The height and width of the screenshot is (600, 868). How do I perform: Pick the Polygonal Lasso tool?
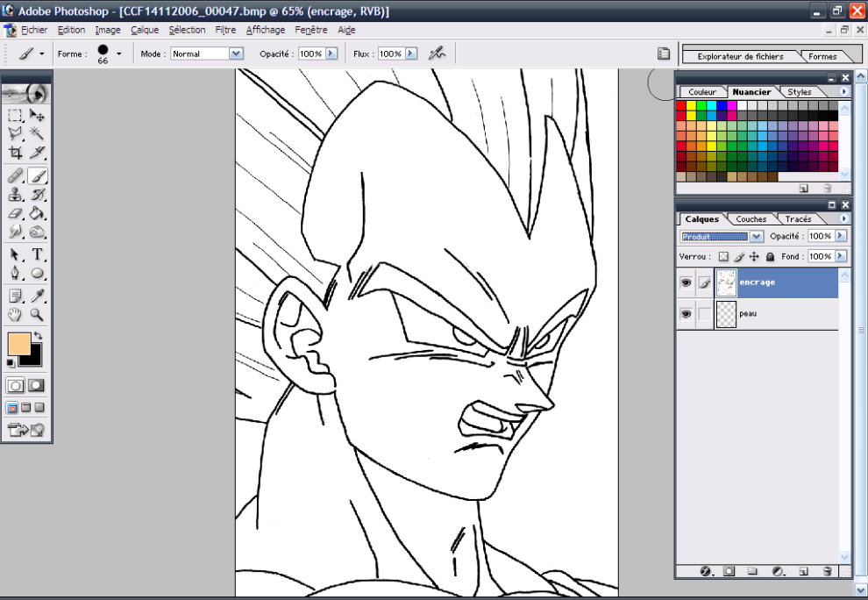click(15, 133)
